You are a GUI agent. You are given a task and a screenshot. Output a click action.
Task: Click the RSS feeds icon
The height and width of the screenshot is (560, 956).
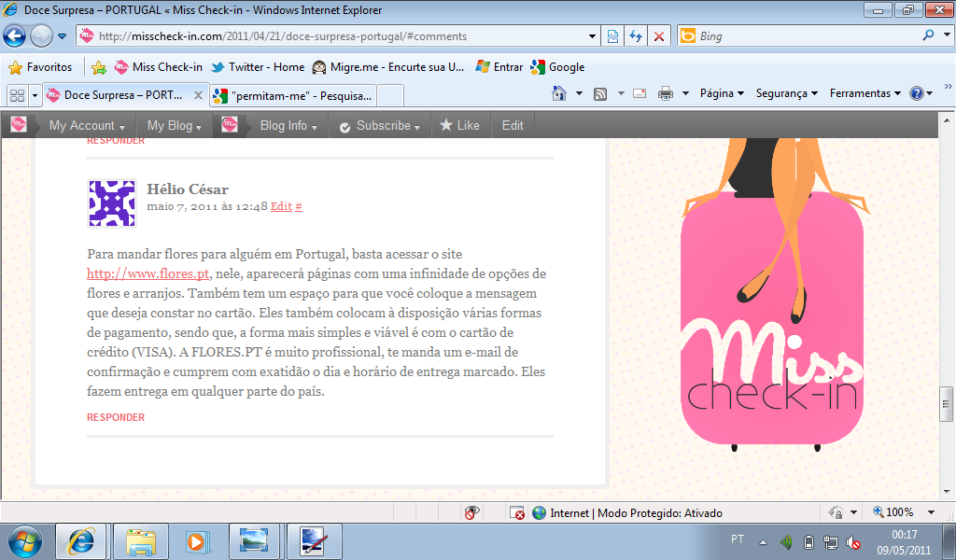click(600, 93)
